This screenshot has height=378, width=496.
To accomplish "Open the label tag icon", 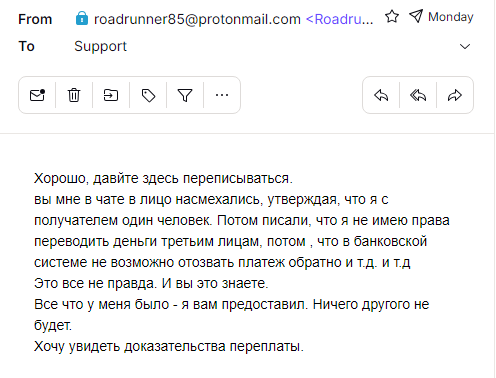I will (148, 95).
